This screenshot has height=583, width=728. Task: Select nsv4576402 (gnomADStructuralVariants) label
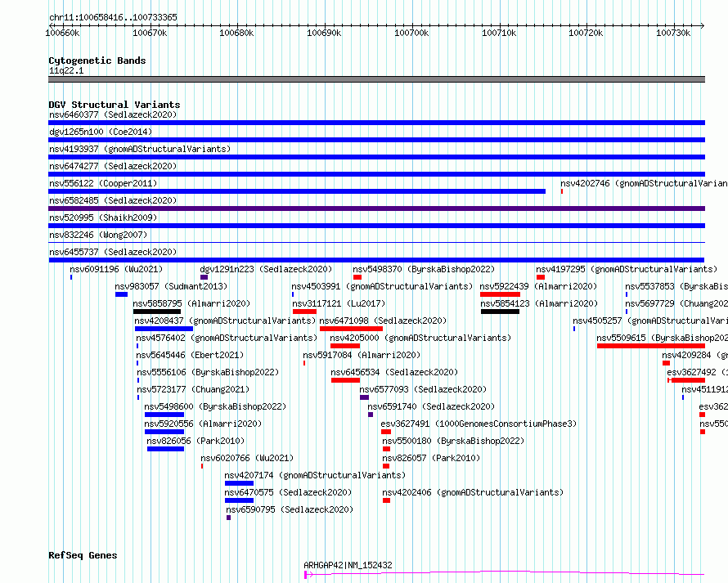click(x=227, y=338)
